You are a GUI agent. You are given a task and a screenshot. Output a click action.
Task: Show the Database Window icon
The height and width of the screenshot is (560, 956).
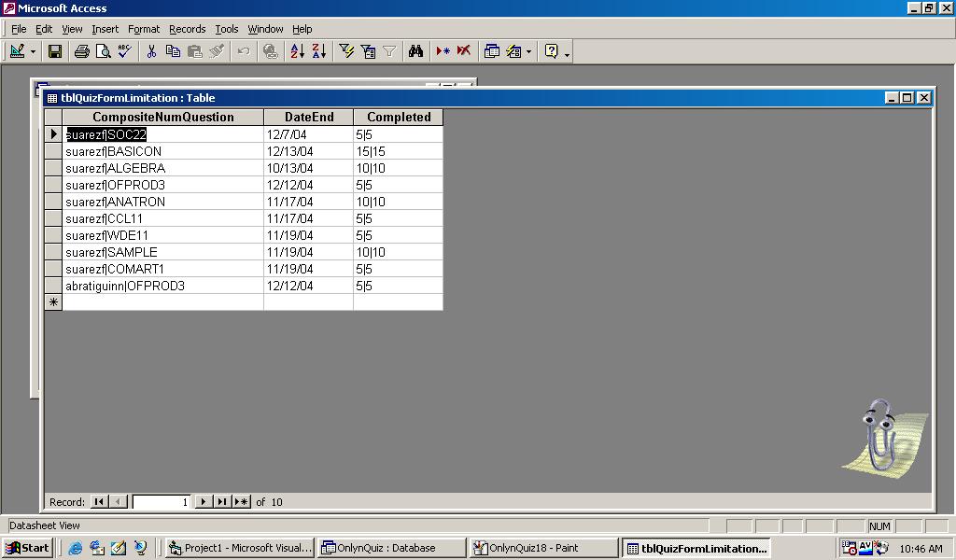point(491,51)
